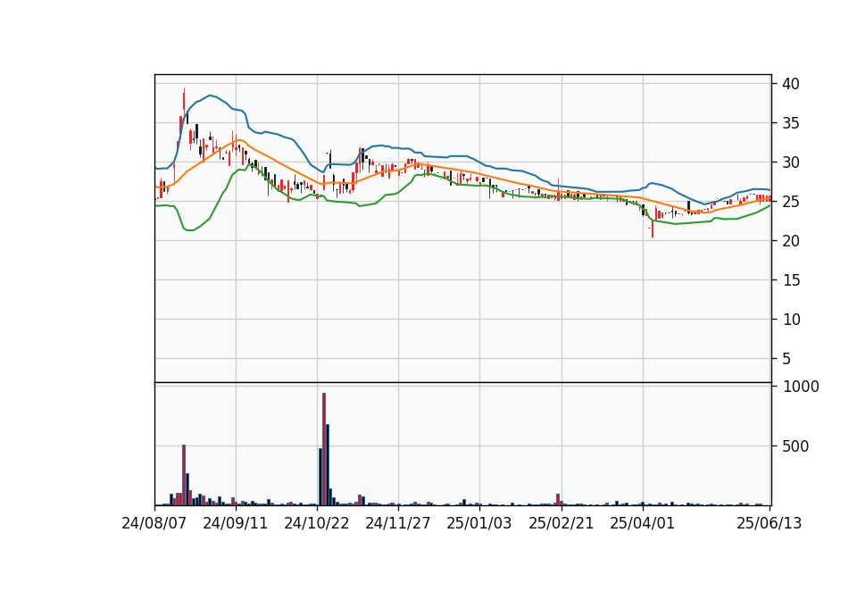Click the price axis value 15
The width and height of the screenshot is (857, 616).
click(x=791, y=280)
